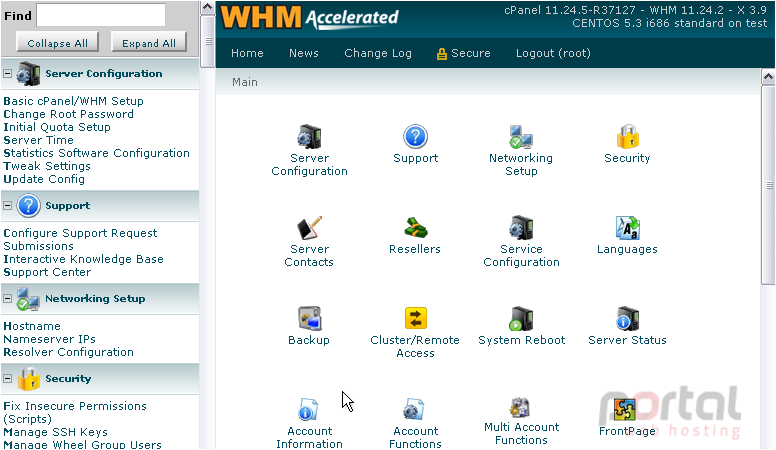Open the Languages icon
Viewport: 776px width, 450px height.
click(x=628, y=228)
